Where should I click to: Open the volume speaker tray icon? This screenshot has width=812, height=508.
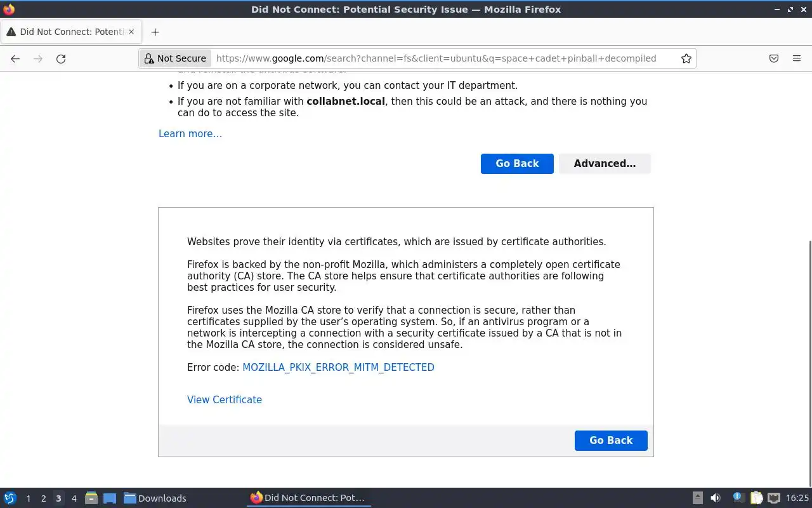(716, 498)
